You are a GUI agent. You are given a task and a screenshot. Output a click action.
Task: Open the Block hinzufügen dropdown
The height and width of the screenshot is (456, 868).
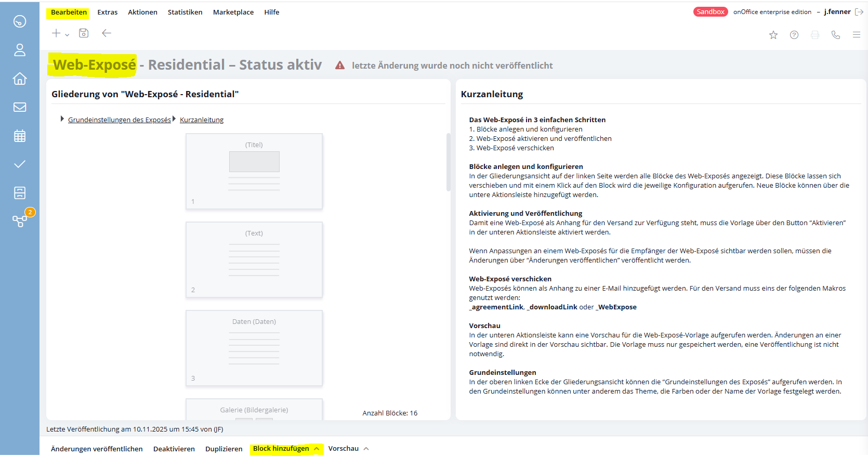[286, 449]
